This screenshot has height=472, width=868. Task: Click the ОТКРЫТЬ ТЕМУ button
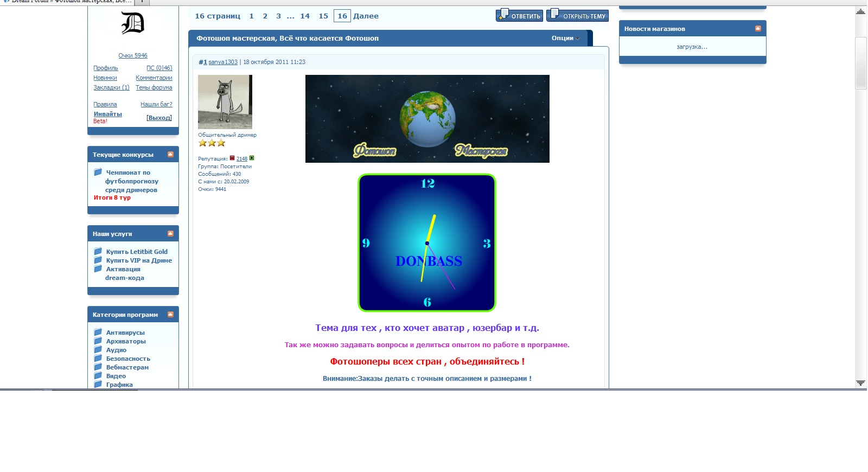577,15
